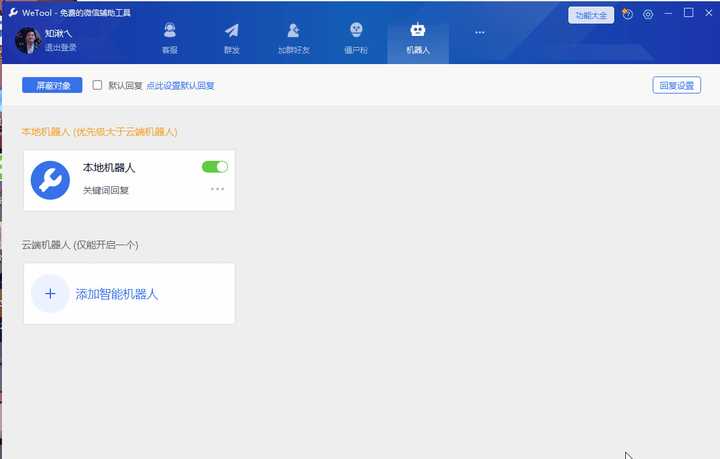Enable the 默认回复 checkbox
This screenshot has width=720, height=459.
click(97, 85)
